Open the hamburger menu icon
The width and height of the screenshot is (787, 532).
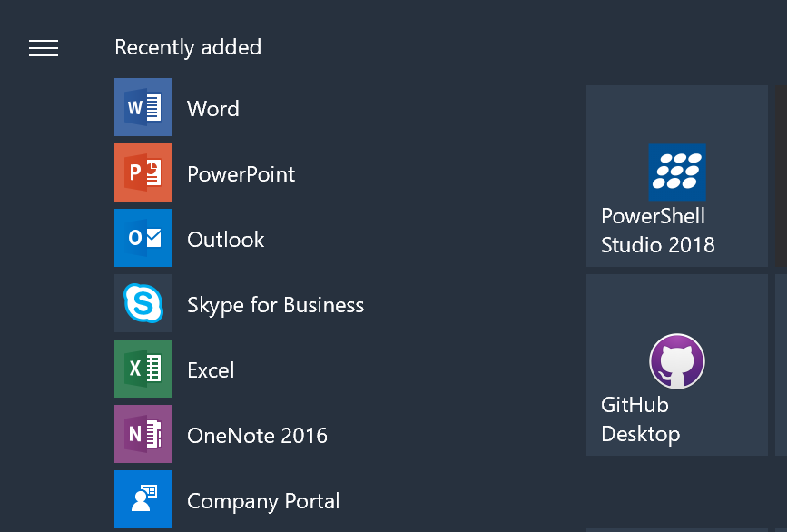click(x=44, y=48)
